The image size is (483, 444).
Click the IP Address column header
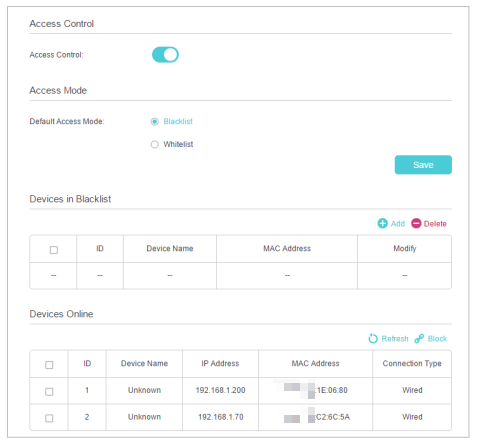click(220, 363)
